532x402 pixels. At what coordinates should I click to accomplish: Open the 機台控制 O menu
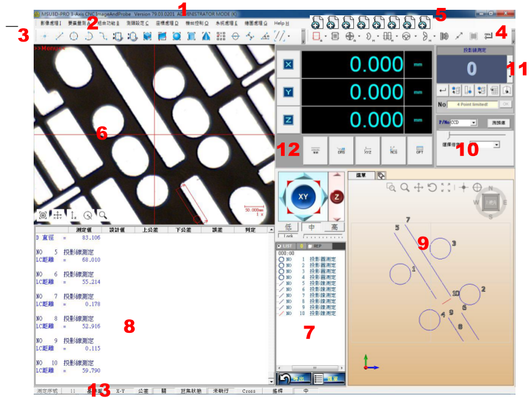pos(197,23)
